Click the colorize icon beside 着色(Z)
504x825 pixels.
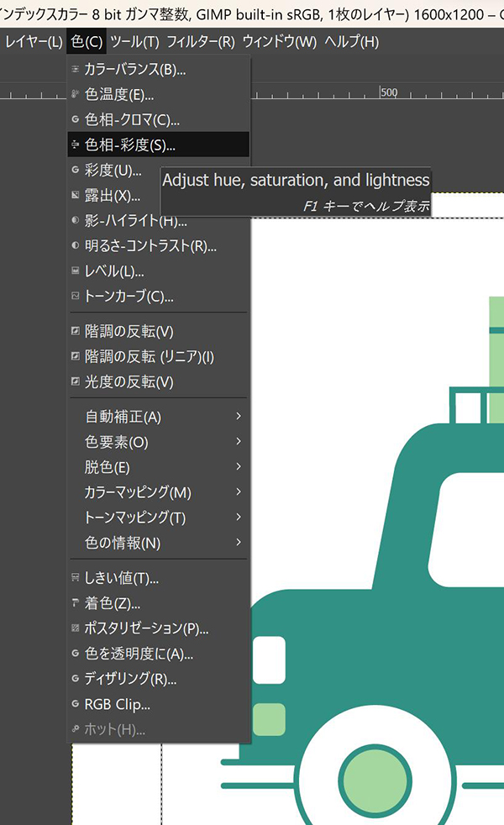pyautogui.click(x=76, y=603)
